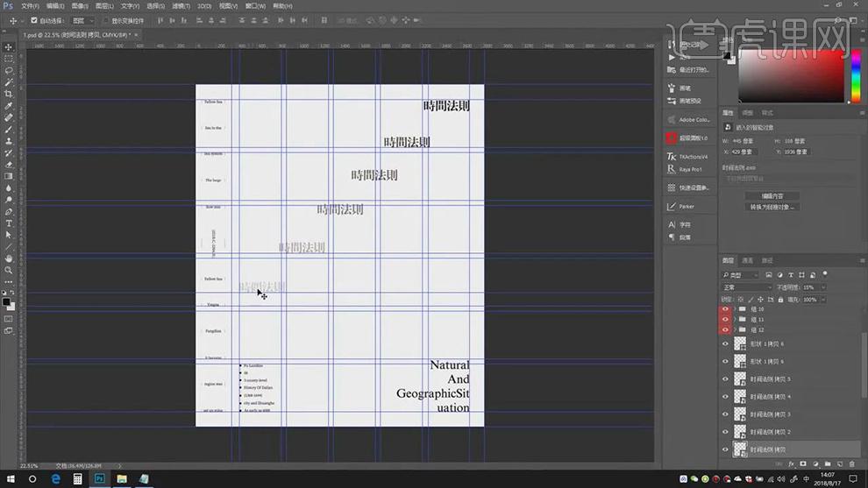Expand group 12 in Layers panel
The height and width of the screenshot is (488, 868).
735,329
